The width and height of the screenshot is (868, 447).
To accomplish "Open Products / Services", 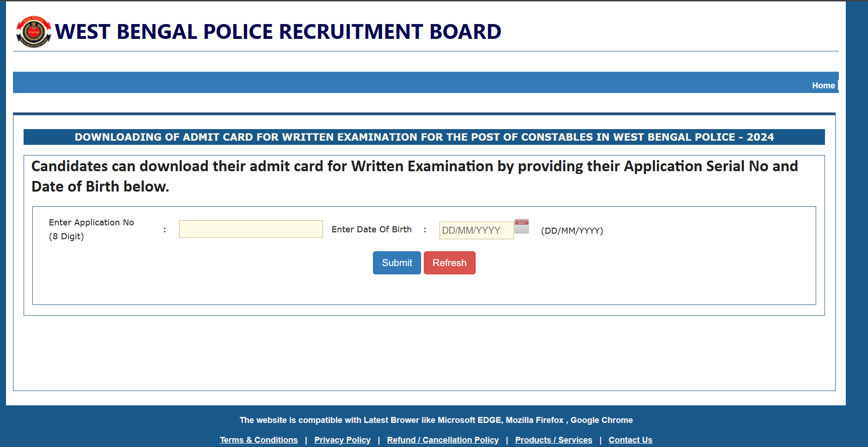I will [x=553, y=440].
